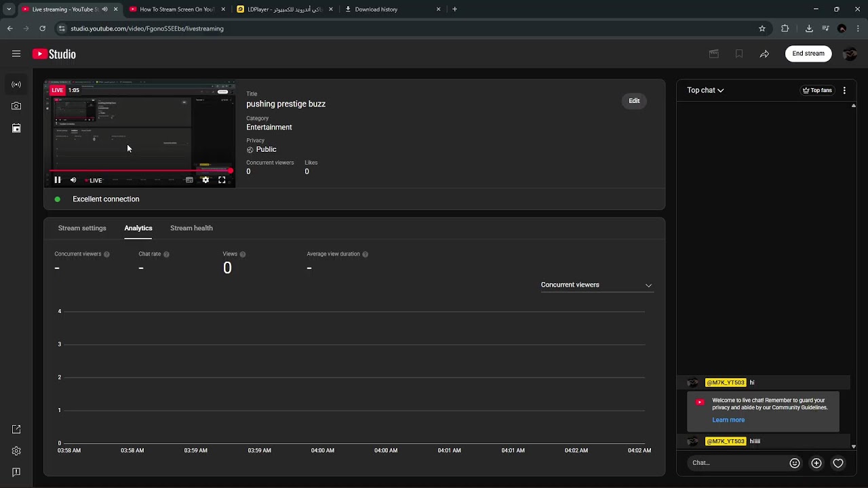Open the browser extensions puzzle icon
The width and height of the screenshot is (868, 488).
click(785, 28)
